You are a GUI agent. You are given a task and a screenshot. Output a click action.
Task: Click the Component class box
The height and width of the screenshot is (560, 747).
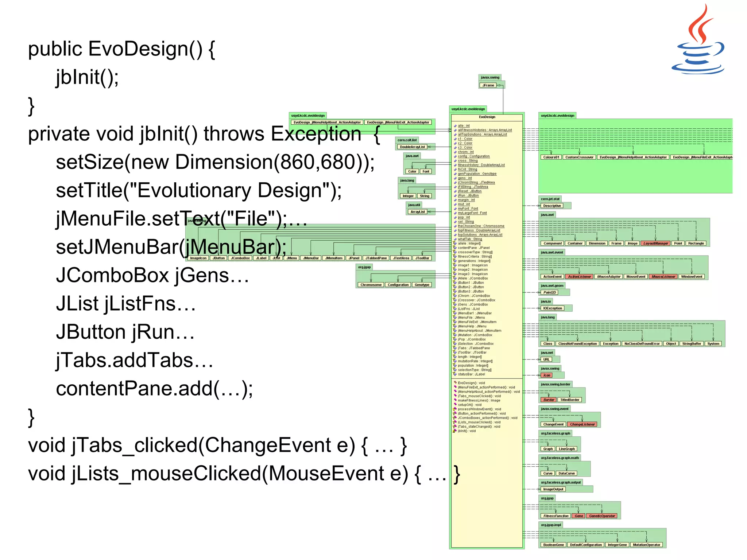[552, 244]
